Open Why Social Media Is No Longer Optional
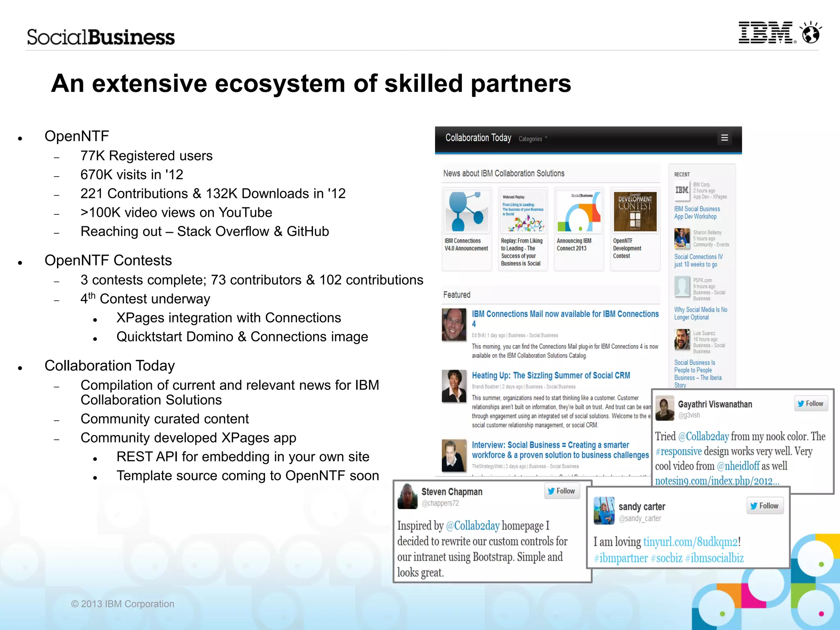 click(x=701, y=314)
